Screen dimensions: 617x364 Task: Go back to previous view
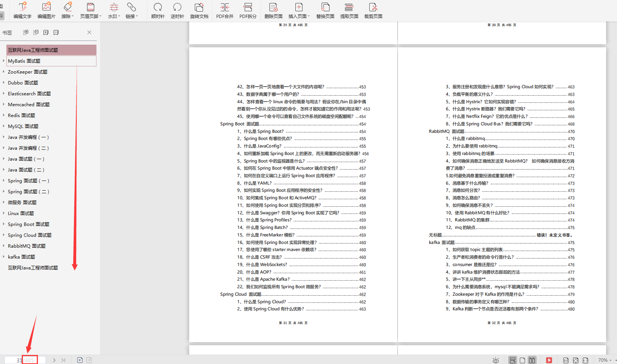[x=80, y=360]
